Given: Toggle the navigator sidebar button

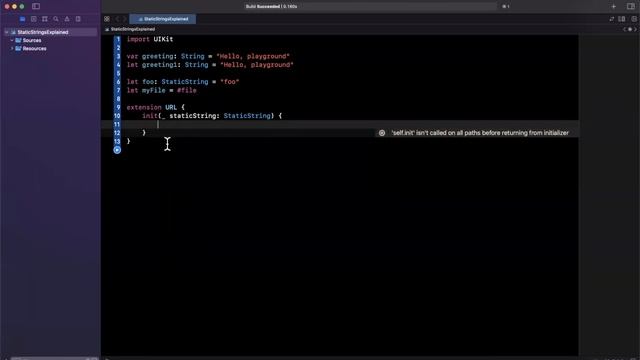Looking at the screenshot, I should point(36,6).
